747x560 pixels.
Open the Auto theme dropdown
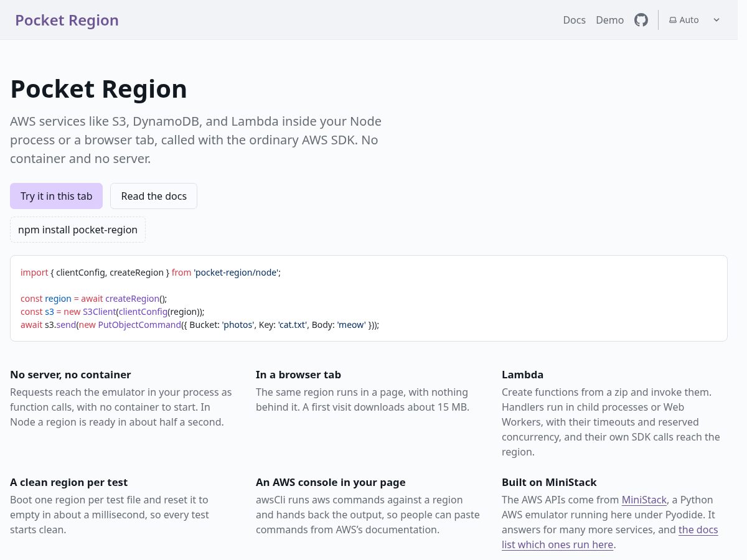(695, 20)
